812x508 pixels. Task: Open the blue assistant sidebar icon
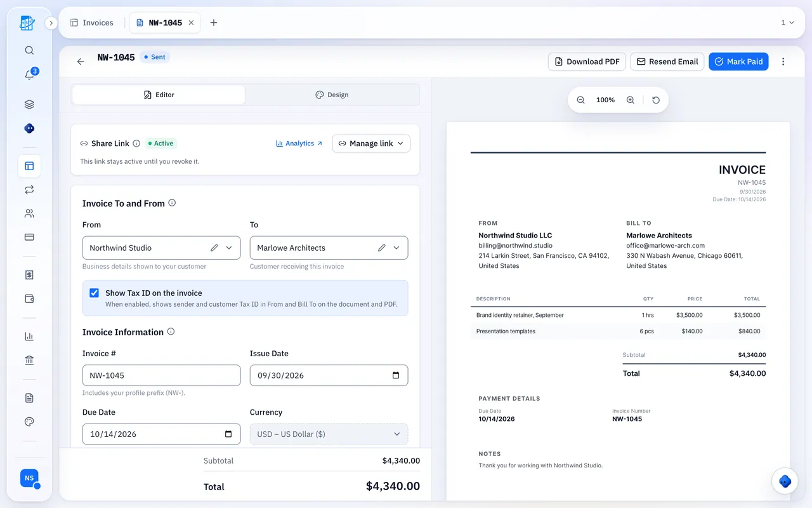point(29,128)
